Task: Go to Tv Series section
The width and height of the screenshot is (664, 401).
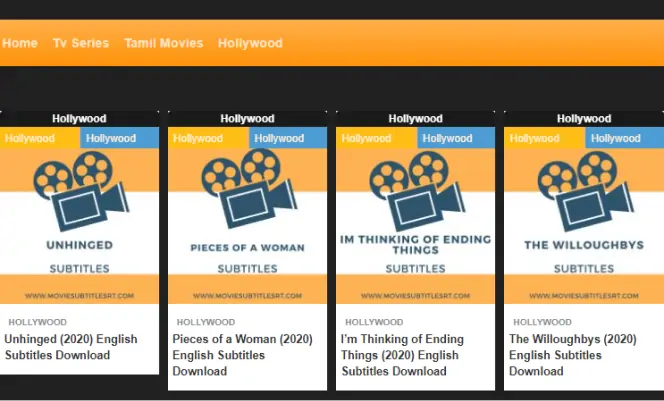Action: [81, 43]
